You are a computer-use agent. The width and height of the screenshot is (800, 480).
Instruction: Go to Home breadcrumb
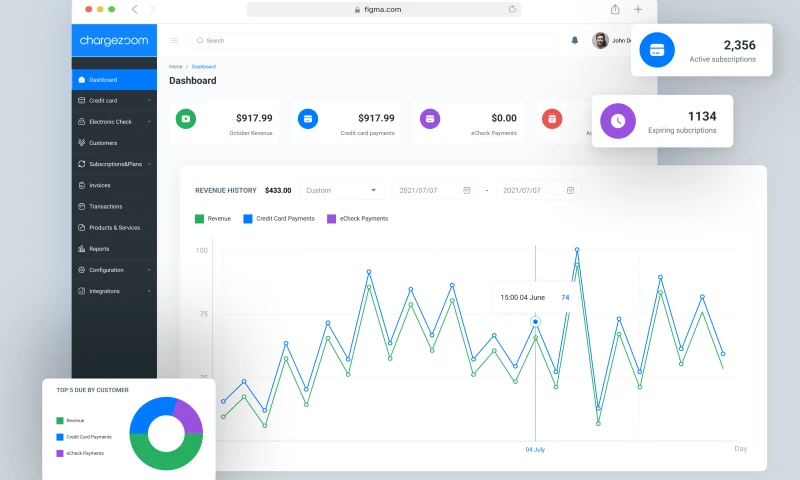coord(176,67)
